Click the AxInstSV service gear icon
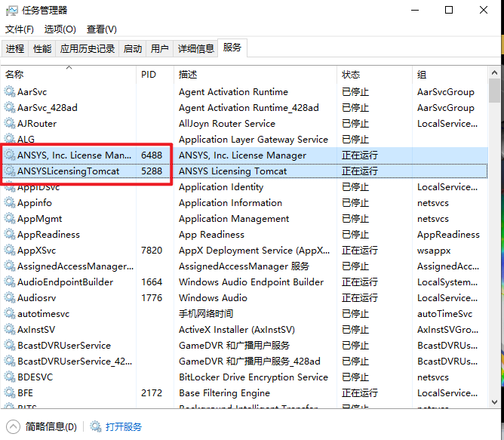Screen dimensions: 504x440 [10, 330]
